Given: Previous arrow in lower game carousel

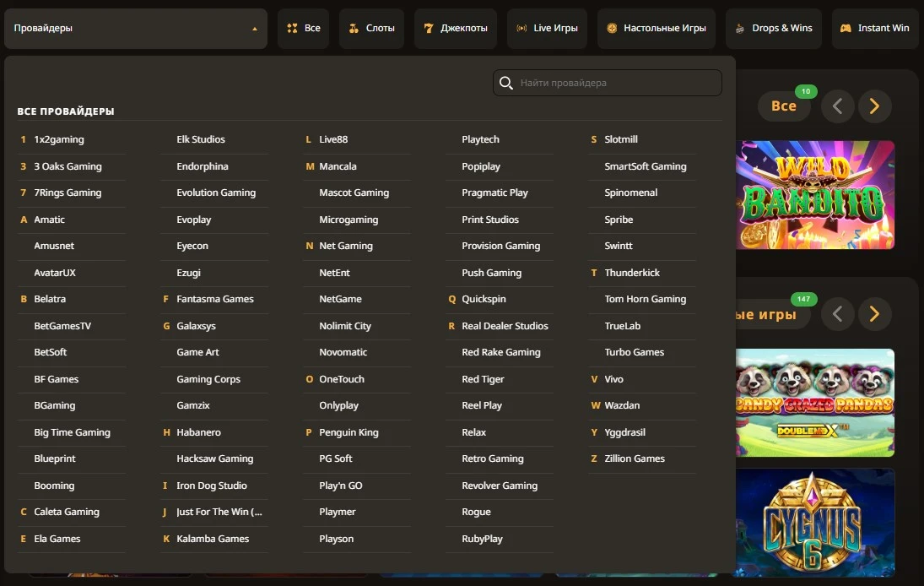Looking at the screenshot, I should coord(837,314).
